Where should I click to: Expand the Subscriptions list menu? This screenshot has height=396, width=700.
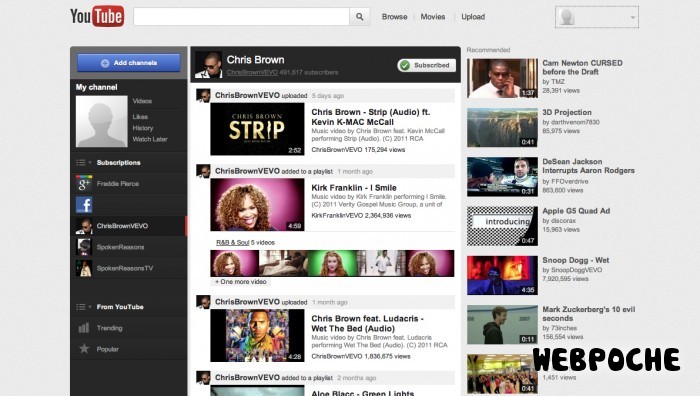pos(83,163)
